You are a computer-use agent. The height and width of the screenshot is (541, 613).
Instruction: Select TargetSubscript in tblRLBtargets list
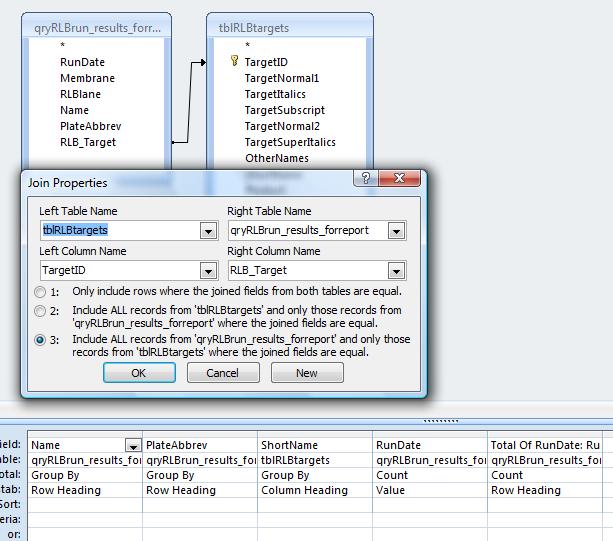pos(284,110)
